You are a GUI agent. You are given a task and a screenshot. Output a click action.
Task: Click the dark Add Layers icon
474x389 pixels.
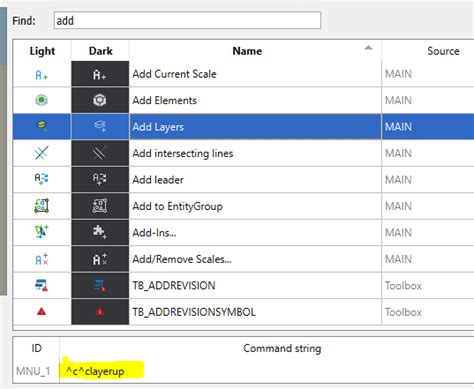[x=100, y=126]
